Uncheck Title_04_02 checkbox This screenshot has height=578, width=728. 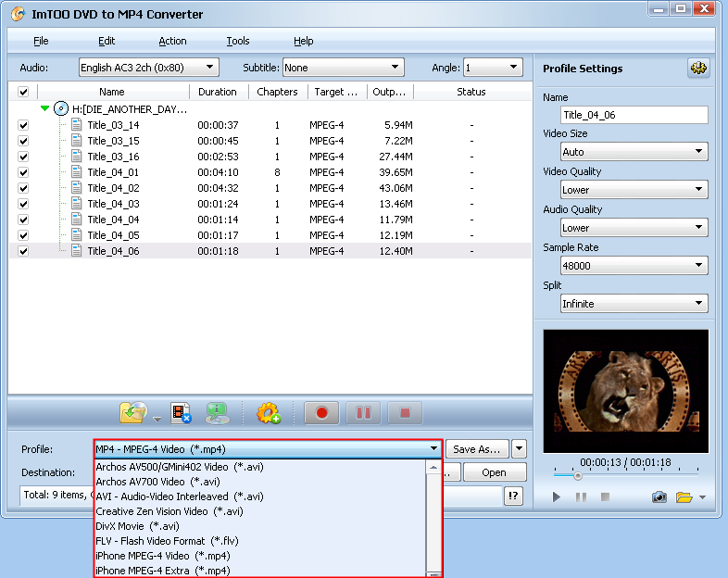pyautogui.click(x=23, y=188)
